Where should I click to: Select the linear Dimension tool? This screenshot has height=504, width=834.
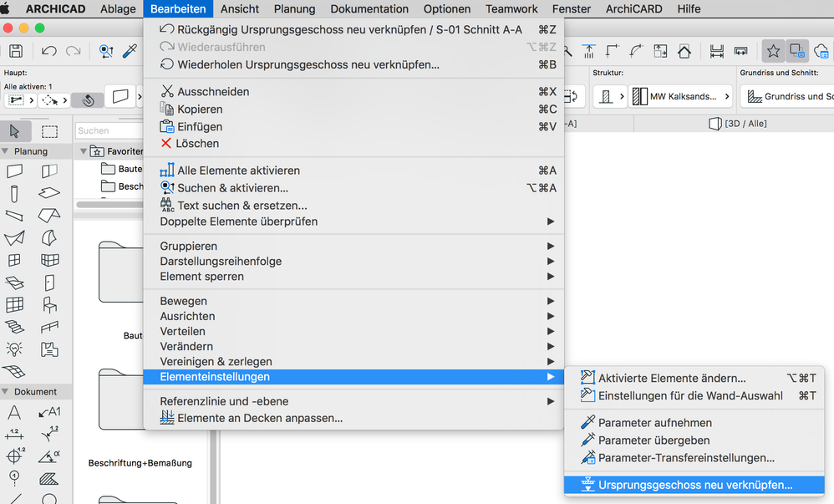point(14,435)
